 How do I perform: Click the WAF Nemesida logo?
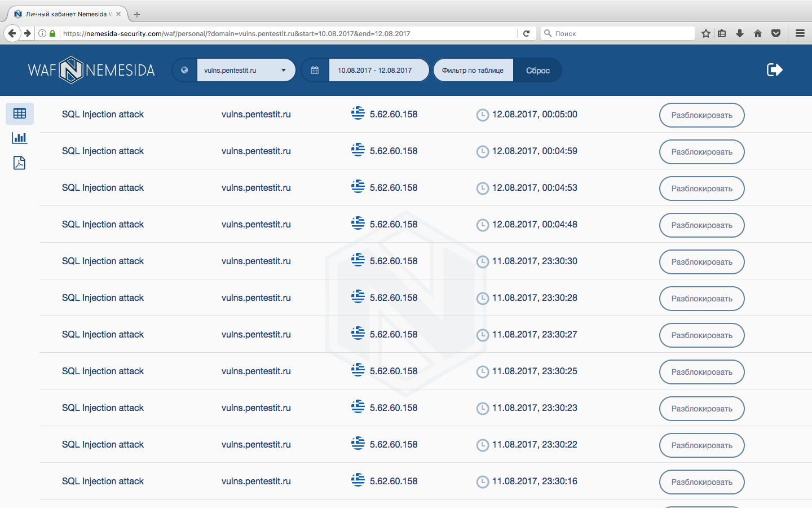[x=91, y=70]
